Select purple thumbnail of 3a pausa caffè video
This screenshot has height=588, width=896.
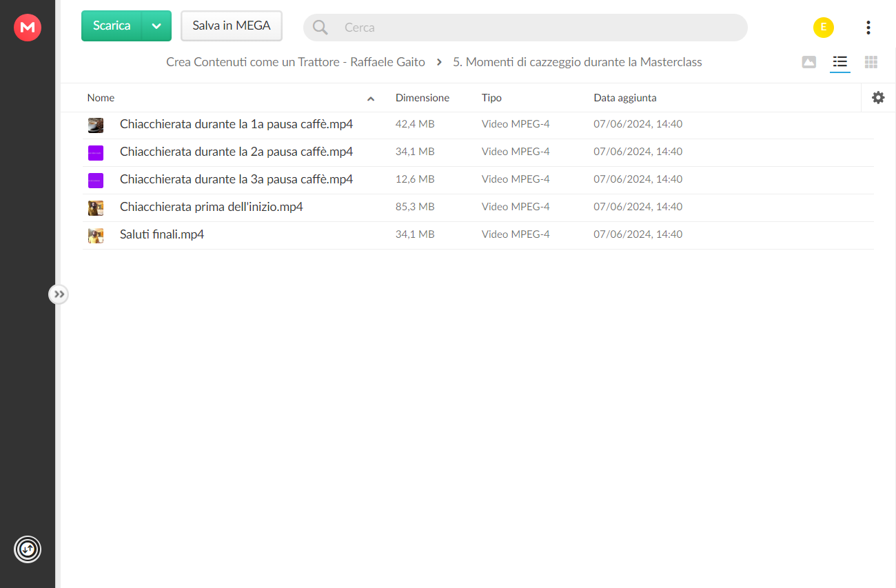(x=96, y=180)
